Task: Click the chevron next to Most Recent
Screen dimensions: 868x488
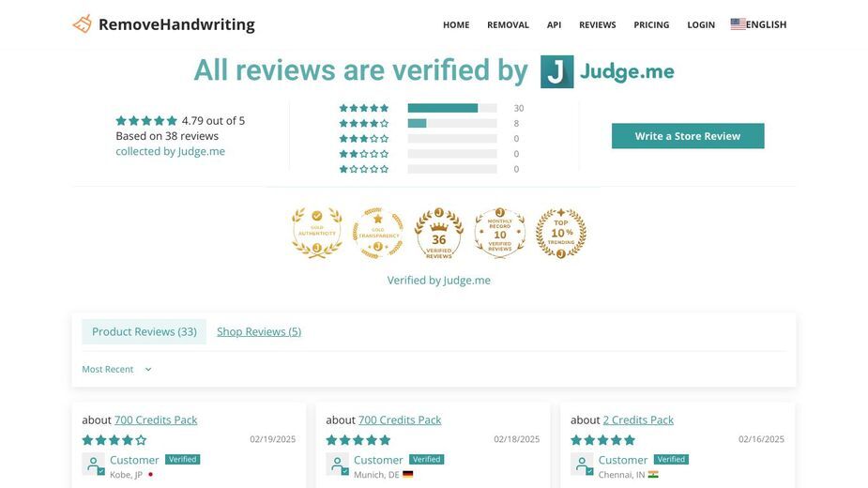Action: click(148, 370)
